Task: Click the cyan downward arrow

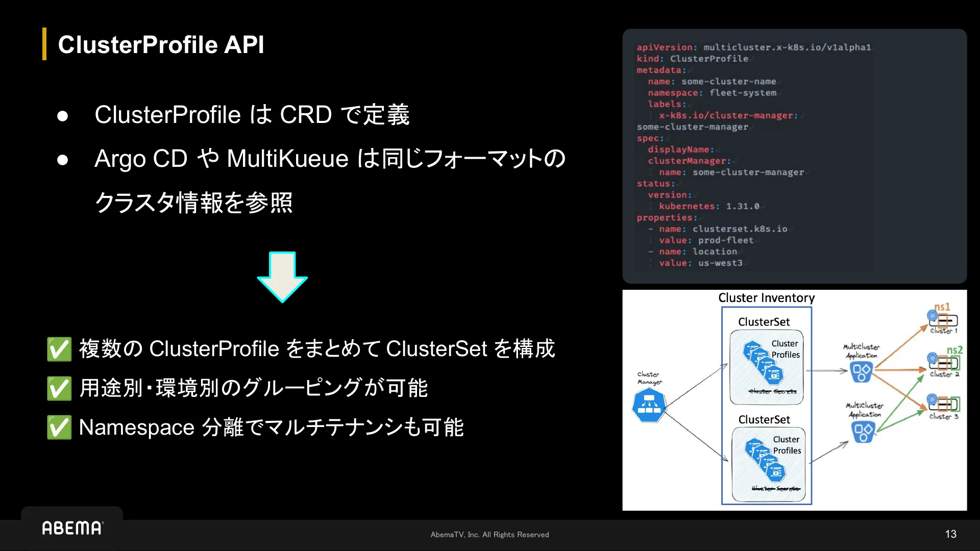Action: [x=282, y=277]
